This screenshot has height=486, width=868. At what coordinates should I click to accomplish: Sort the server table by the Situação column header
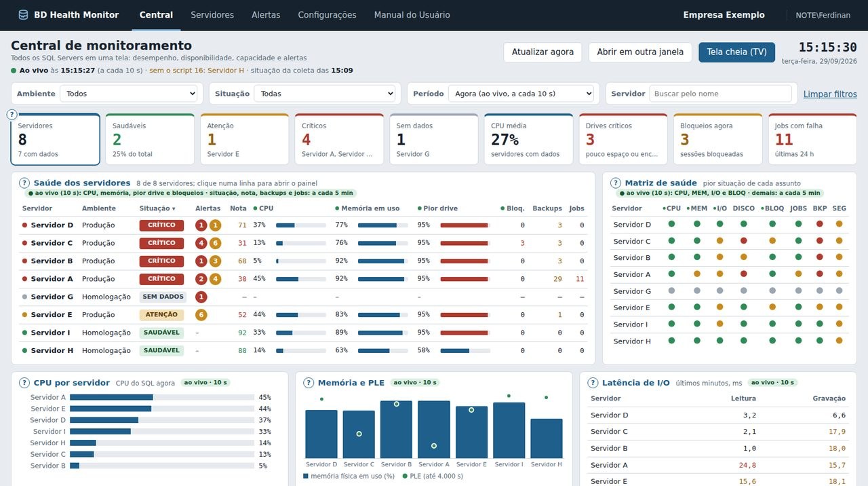pyautogui.click(x=157, y=208)
